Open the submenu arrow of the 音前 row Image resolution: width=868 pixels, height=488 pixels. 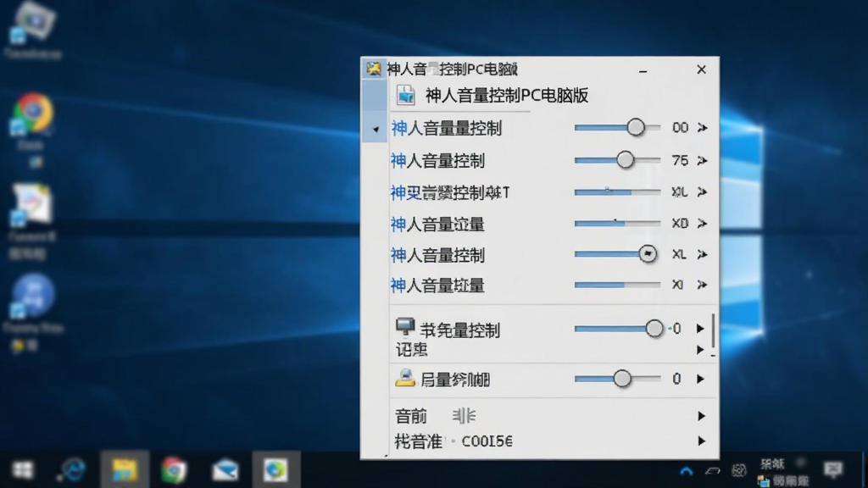[701, 416]
